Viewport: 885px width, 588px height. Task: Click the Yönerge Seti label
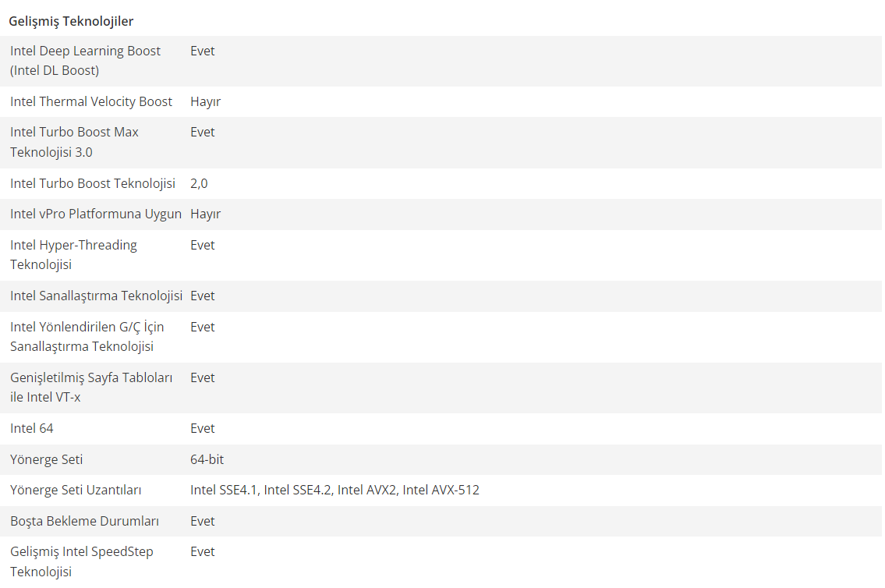coord(46,459)
